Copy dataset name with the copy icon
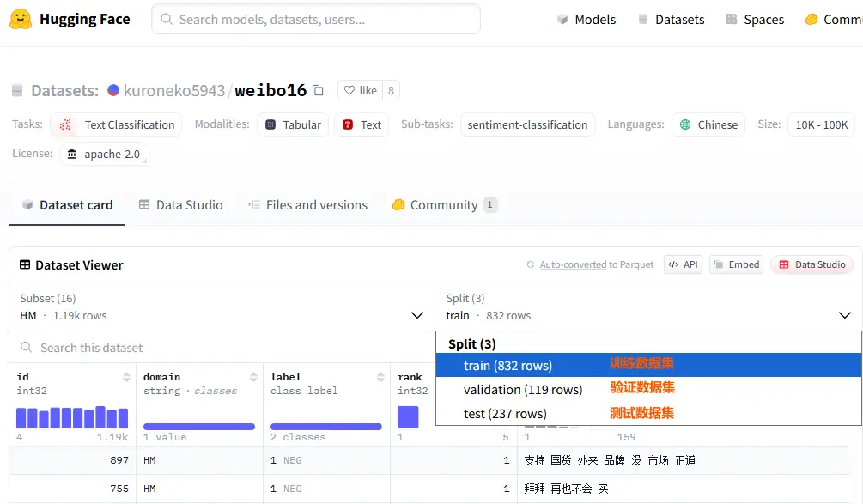 [319, 90]
